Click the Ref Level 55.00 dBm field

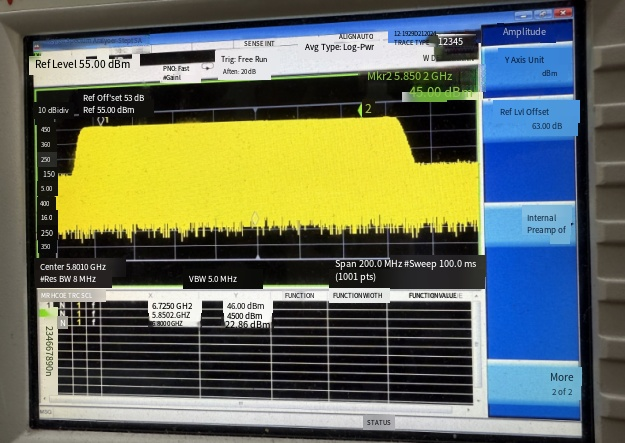83,64
